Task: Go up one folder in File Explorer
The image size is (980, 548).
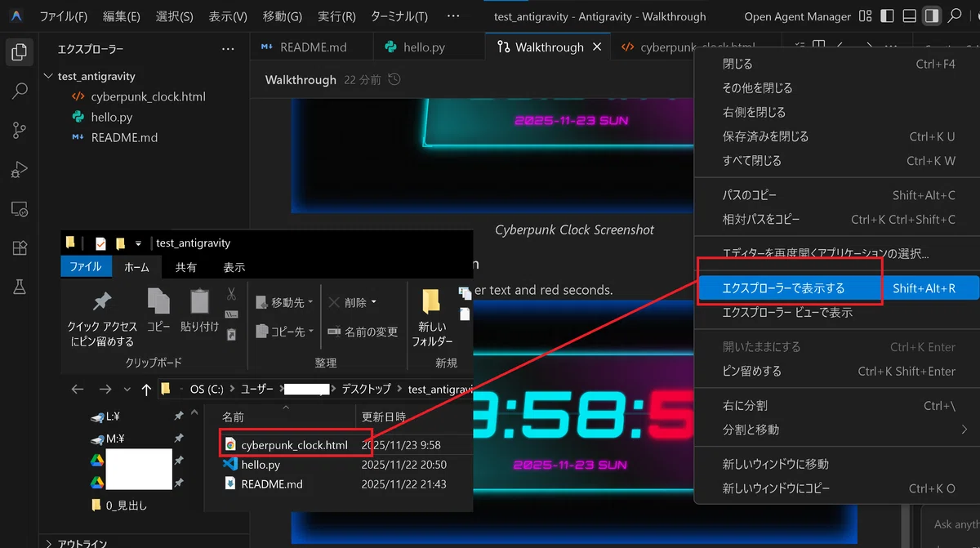Action: [x=146, y=390]
